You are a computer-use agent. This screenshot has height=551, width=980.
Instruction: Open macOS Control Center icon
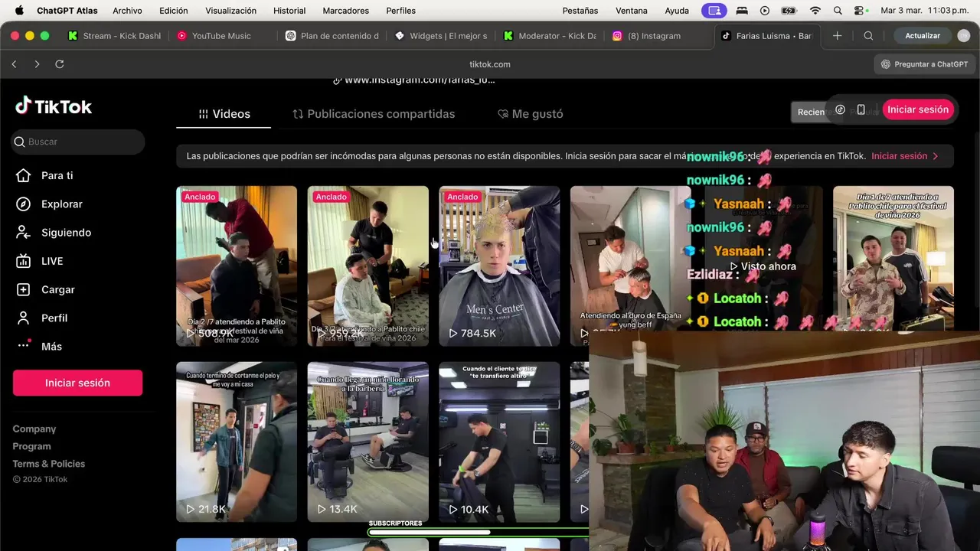861,11
